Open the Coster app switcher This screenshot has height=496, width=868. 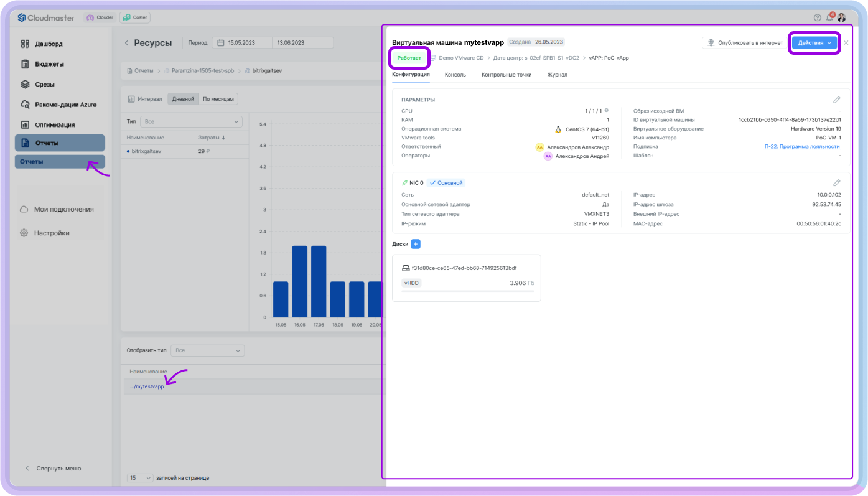[134, 17]
